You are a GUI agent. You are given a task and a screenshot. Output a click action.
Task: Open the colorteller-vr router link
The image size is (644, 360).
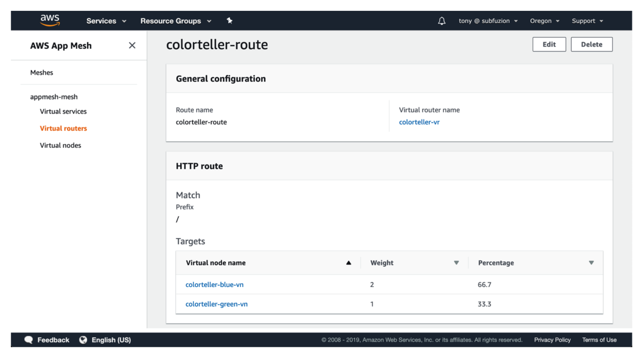[419, 122]
